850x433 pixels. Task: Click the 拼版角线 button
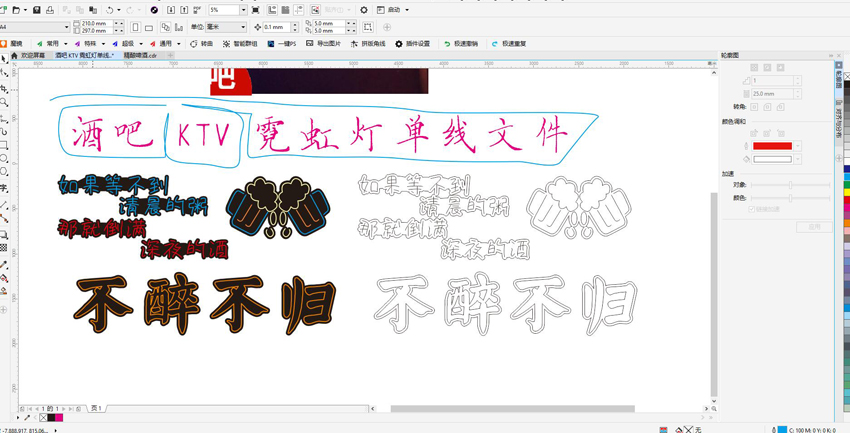369,43
